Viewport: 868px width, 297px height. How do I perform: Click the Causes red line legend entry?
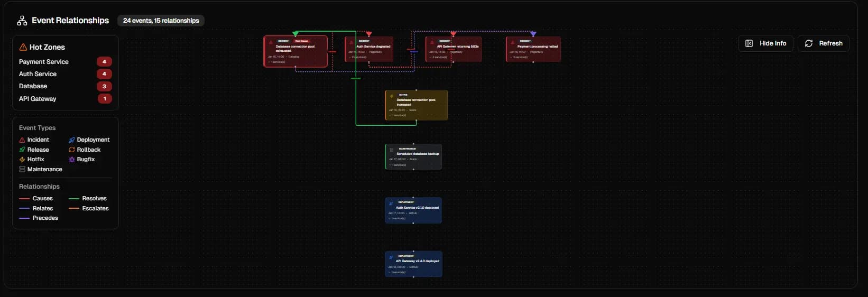[36, 199]
